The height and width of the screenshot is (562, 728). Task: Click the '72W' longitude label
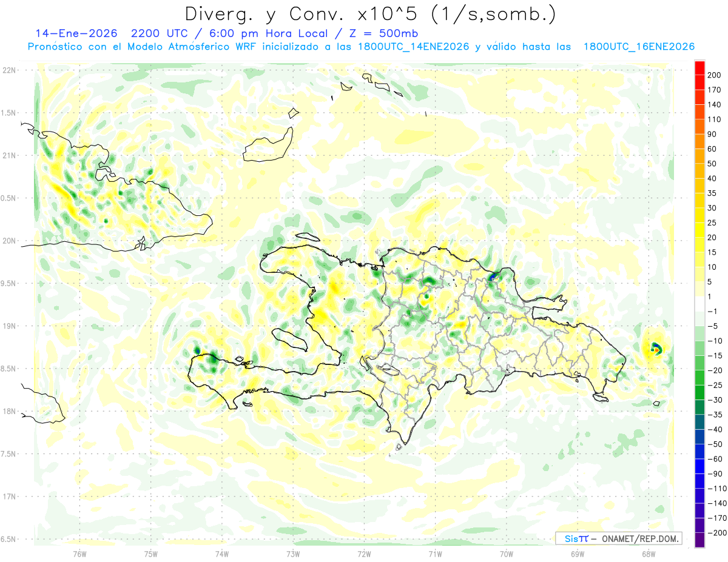(364, 554)
